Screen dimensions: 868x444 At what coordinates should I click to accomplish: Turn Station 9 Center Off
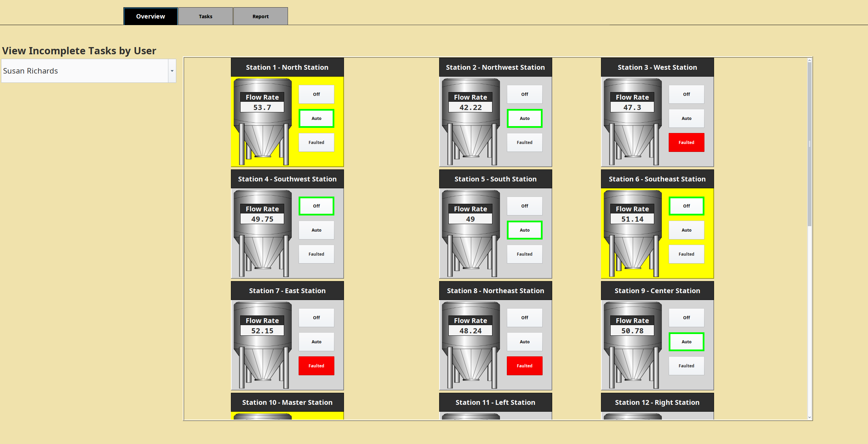tap(687, 318)
